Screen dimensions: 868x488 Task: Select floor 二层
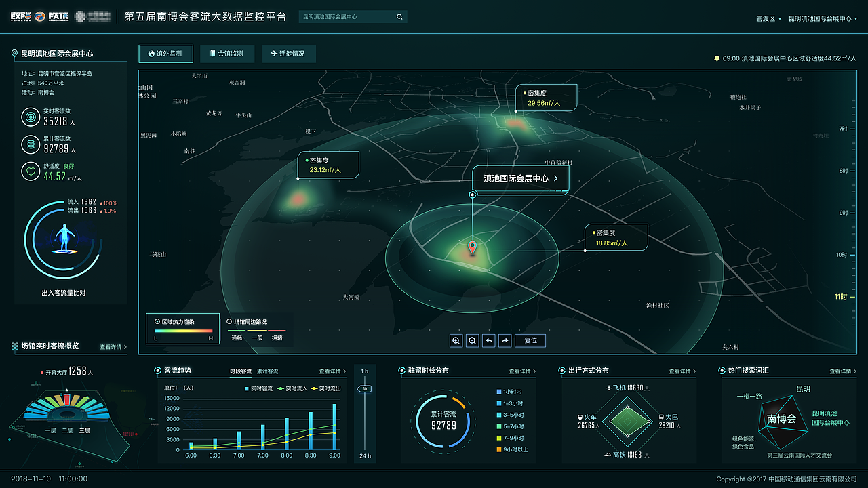click(67, 430)
